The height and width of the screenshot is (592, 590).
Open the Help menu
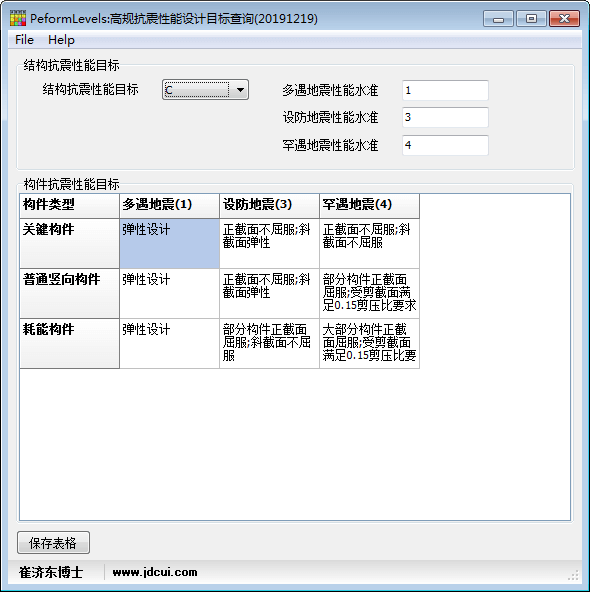click(x=61, y=40)
